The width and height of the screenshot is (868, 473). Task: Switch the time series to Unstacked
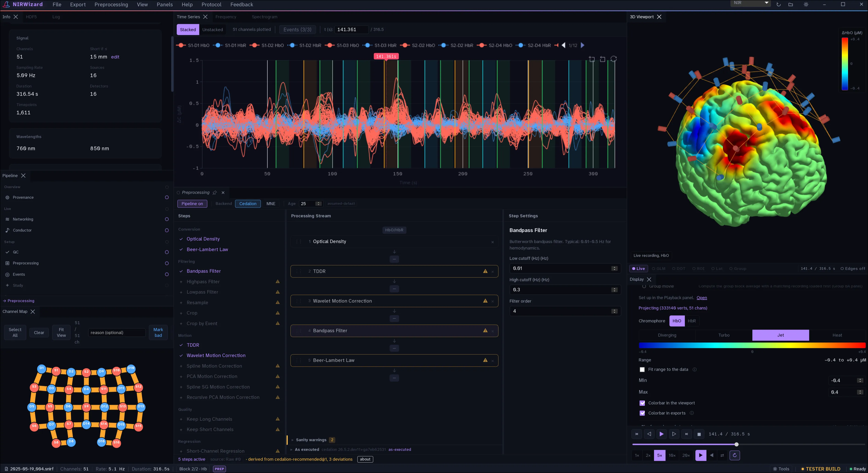click(x=213, y=30)
